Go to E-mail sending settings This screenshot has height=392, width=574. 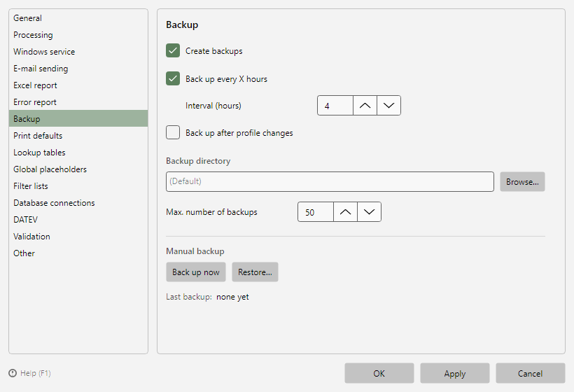(x=78, y=69)
